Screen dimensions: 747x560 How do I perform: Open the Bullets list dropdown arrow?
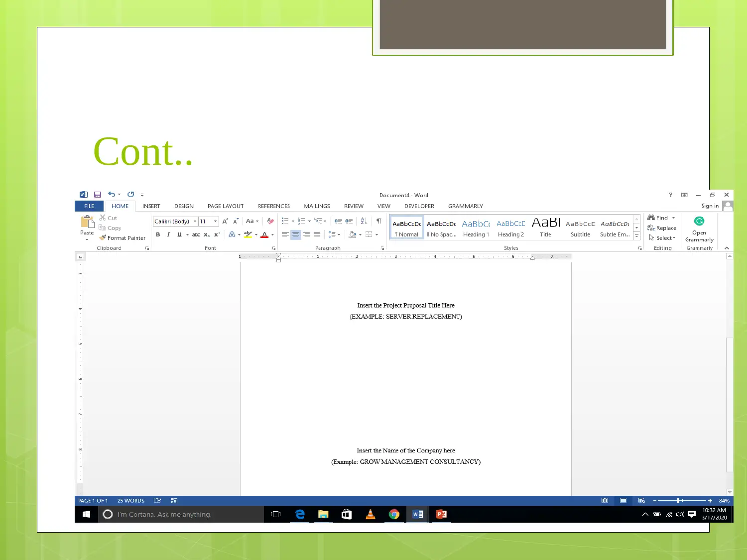click(x=293, y=222)
